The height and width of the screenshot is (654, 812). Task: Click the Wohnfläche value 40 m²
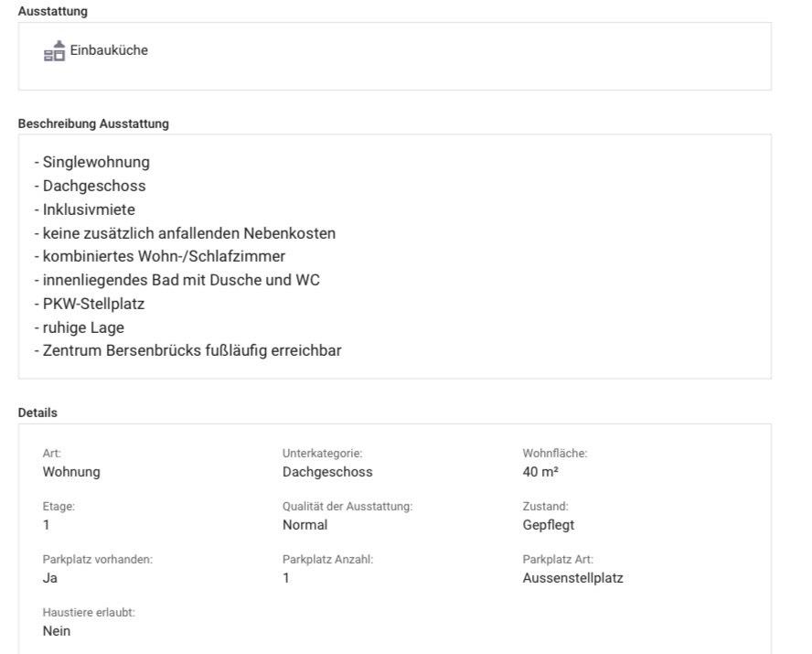tap(540, 472)
